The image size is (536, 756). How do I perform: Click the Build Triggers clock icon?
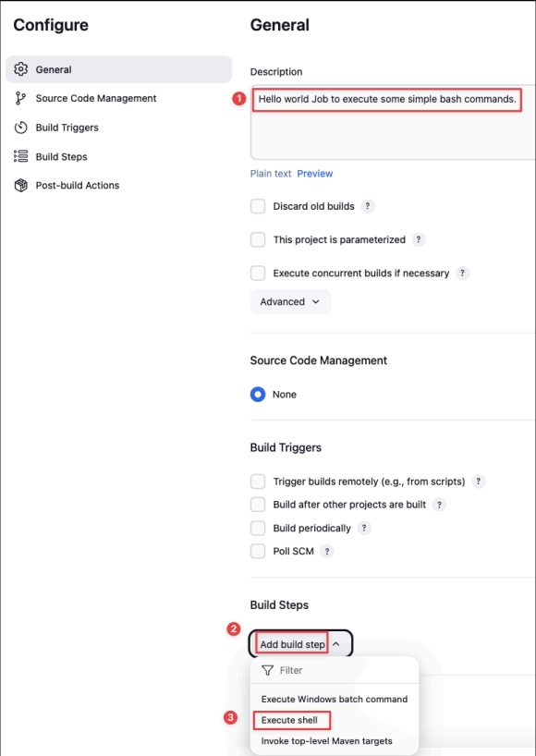coord(20,128)
